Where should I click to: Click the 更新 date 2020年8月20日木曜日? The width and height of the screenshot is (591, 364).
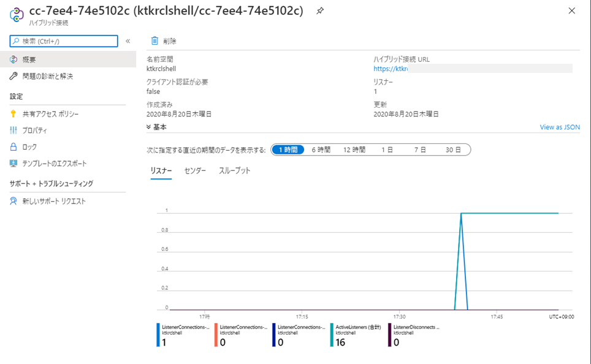click(406, 114)
